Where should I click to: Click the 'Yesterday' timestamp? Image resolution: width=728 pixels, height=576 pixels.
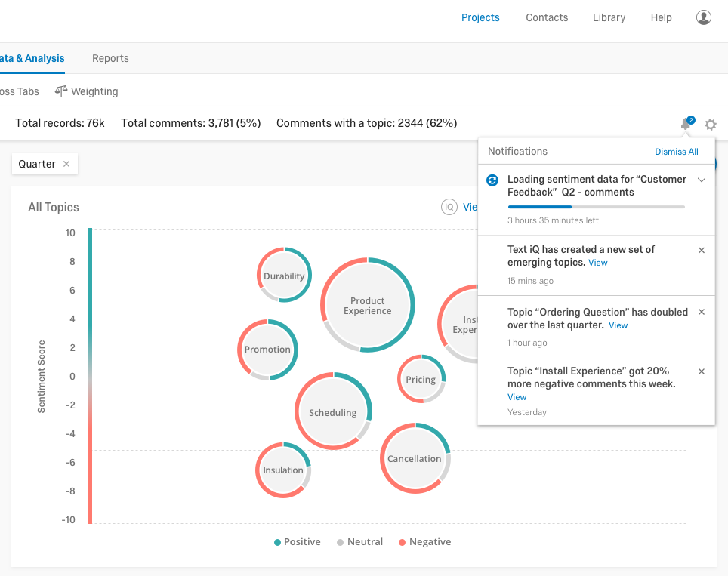pos(527,412)
